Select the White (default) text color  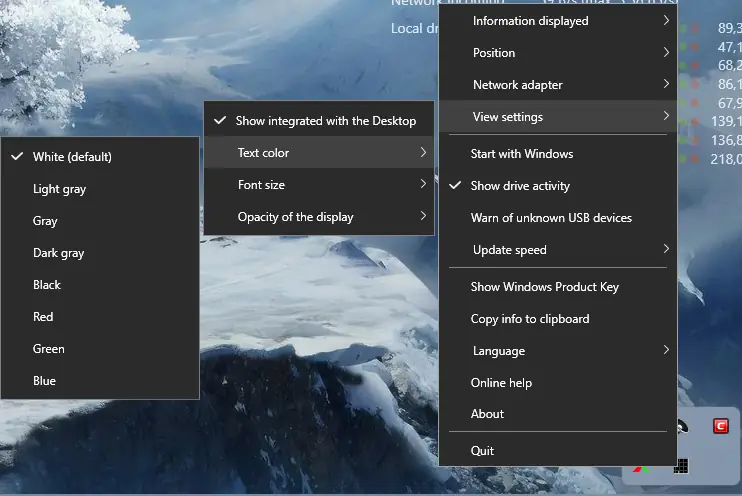click(x=100, y=157)
